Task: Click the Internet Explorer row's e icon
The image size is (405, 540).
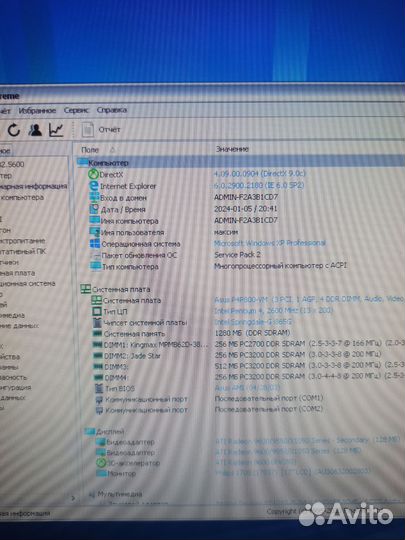Action: click(x=94, y=186)
